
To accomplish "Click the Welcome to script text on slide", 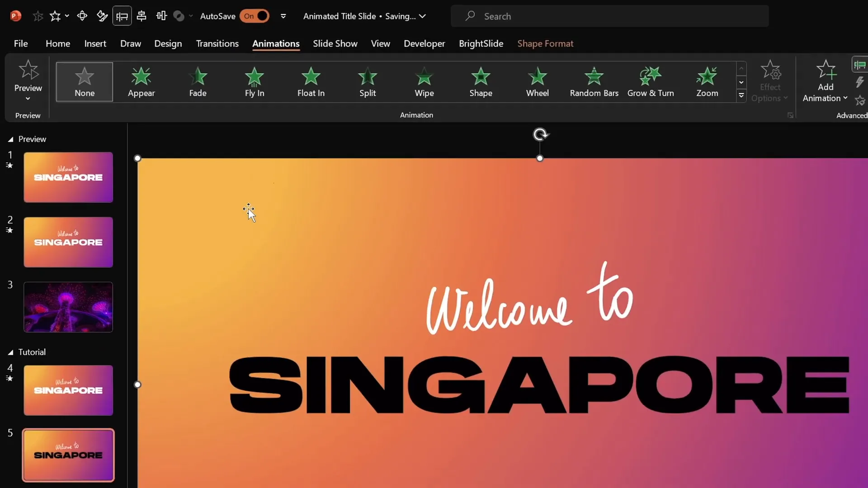I will [x=530, y=298].
